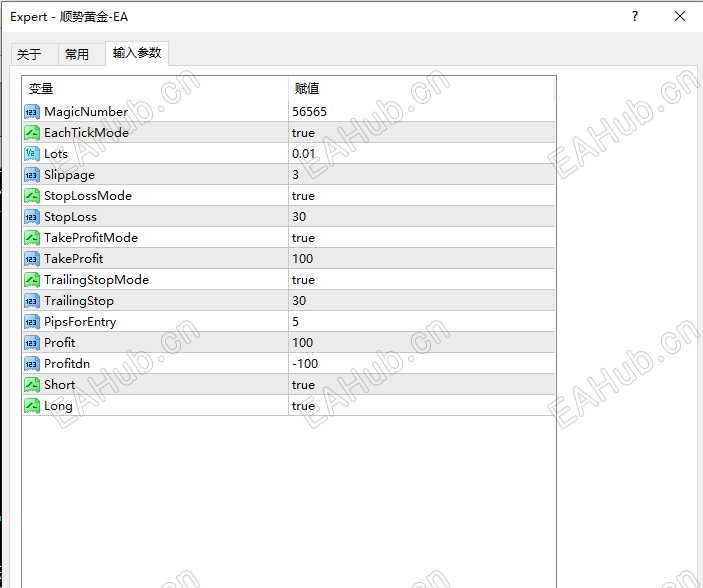Image resolution: width=703 pixels, height=588 pixels.
Task: Click the boolean icon beside Short
Action: click(x=32, y=385)
